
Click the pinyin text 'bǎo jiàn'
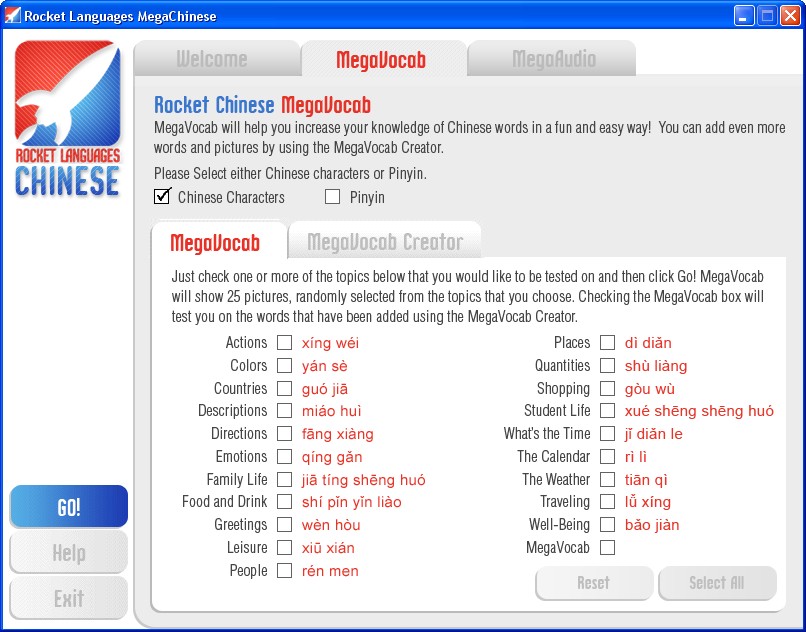(652, 525)
